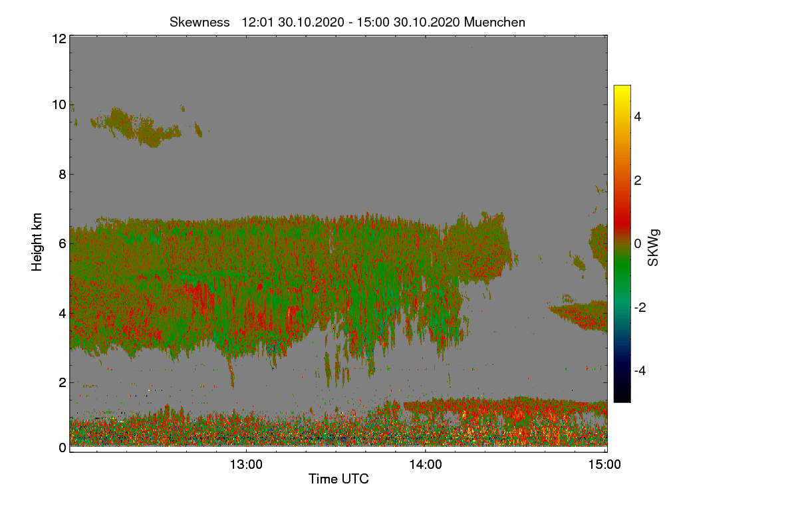Click the height axis label 6
This screenshot has height=532, width=798.
coord(62,243)
